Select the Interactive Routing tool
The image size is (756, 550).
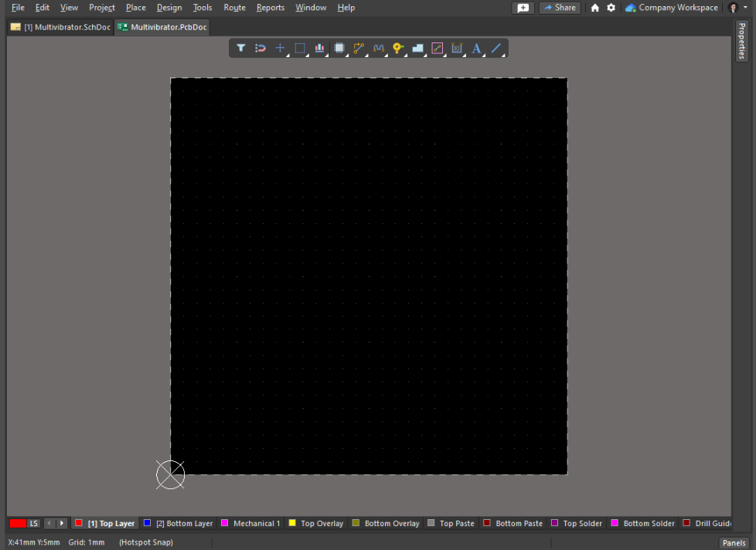pos(359,48)
